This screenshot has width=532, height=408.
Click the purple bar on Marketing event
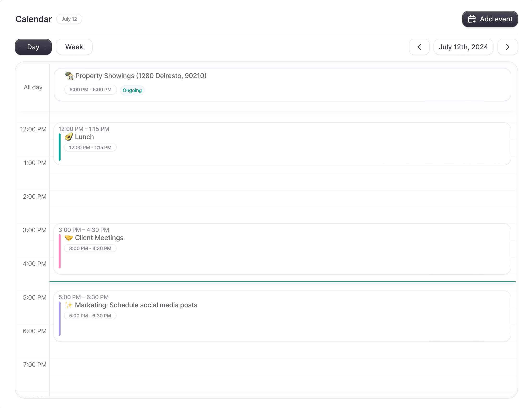tap(60, 318)
